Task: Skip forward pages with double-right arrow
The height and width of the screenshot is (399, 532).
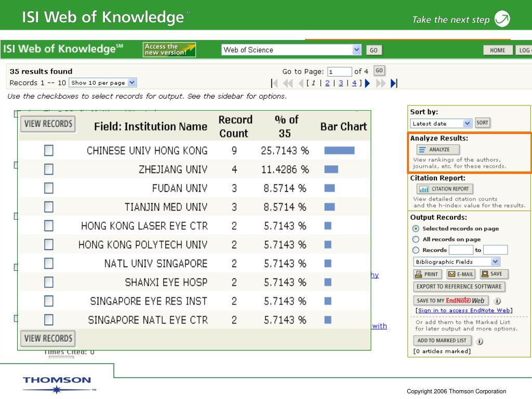Action: pos(381,83)
